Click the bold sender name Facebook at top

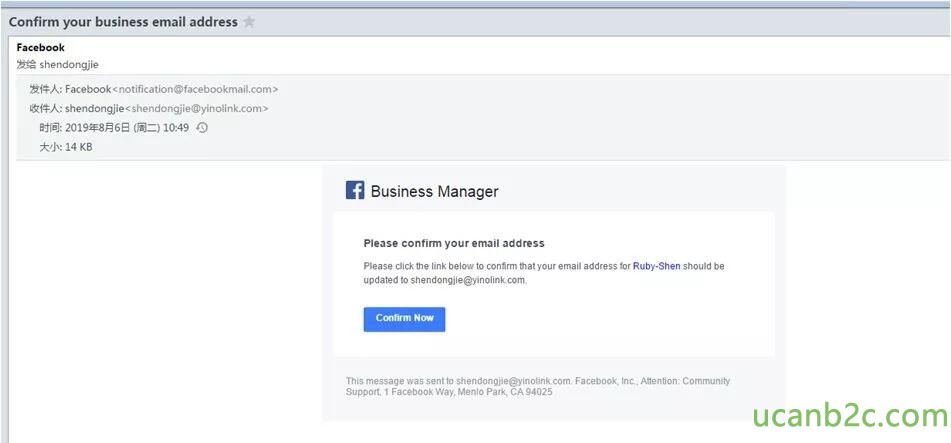[41, 47]
